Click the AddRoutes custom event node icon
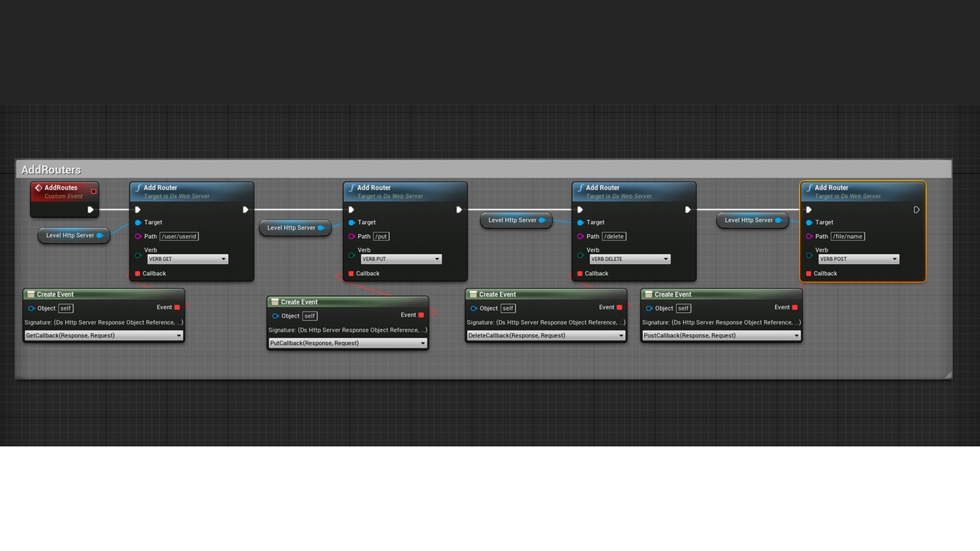This screenshot has width=980, height=551. click(x=38, y=188)
